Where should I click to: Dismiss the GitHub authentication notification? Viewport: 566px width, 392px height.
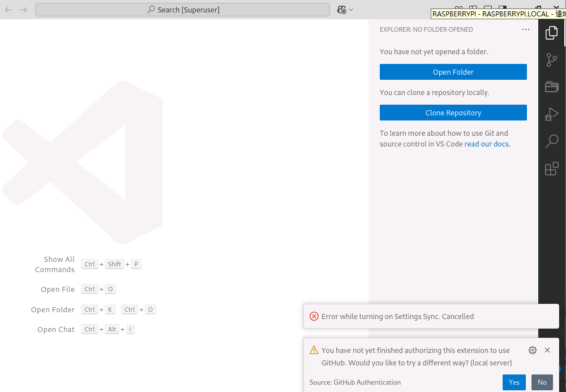547,350
